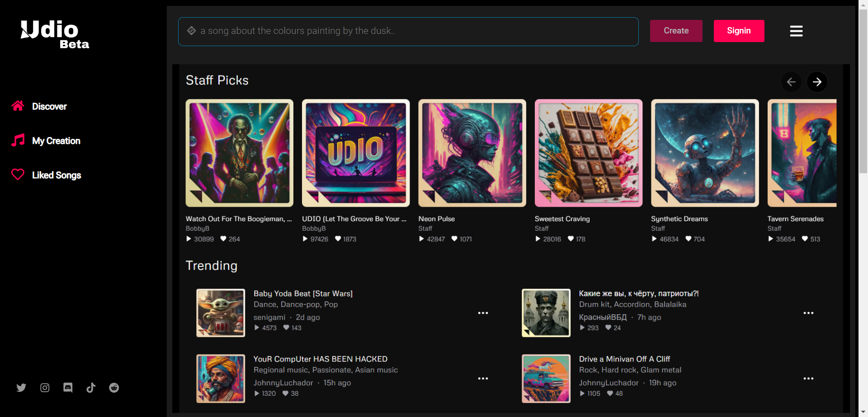868x417 pixels.
Task: Open the Instagram social link icon
Action: [45, 388]
